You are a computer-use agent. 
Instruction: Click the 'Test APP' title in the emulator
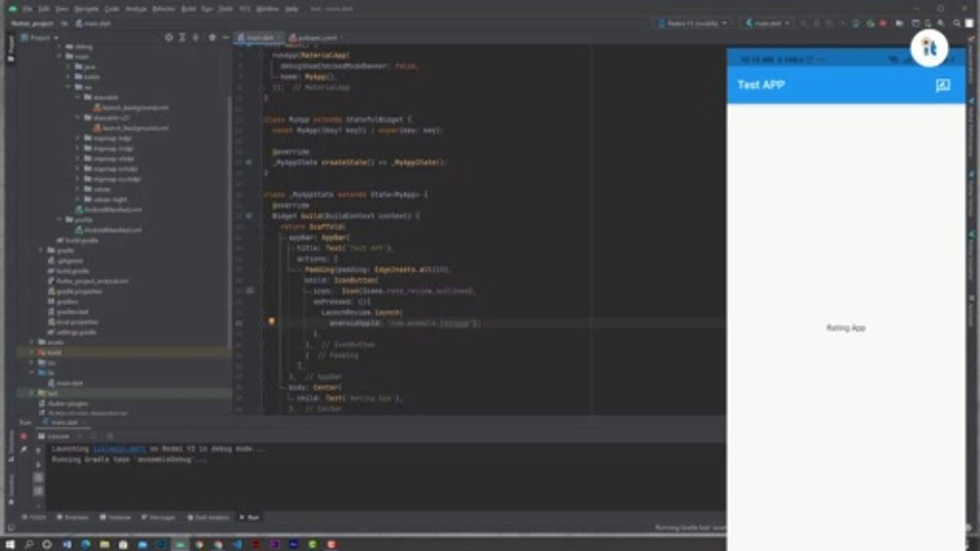tap(760, 85)
